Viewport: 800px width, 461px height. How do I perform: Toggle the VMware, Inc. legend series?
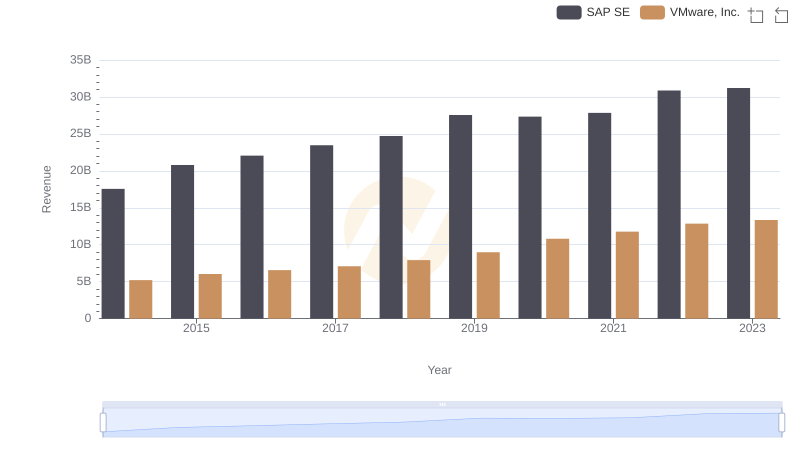click(690, 12)
